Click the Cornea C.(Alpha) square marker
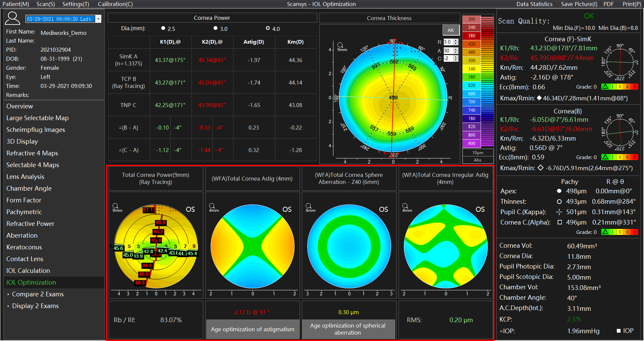Screen dimensions: 644x341 click(559, 222)
